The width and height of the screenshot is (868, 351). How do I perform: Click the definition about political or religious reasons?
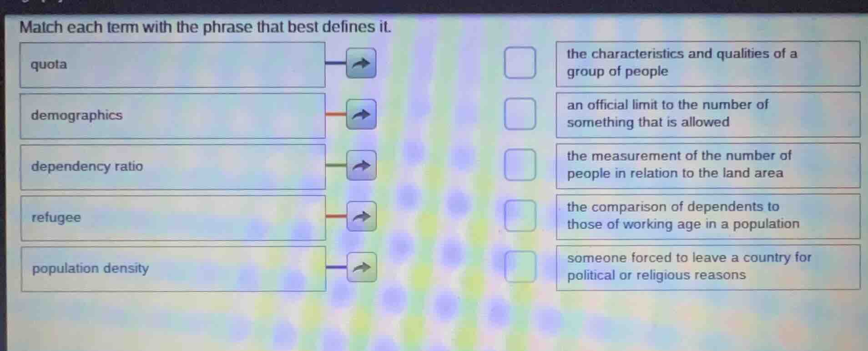pos(707,266)
